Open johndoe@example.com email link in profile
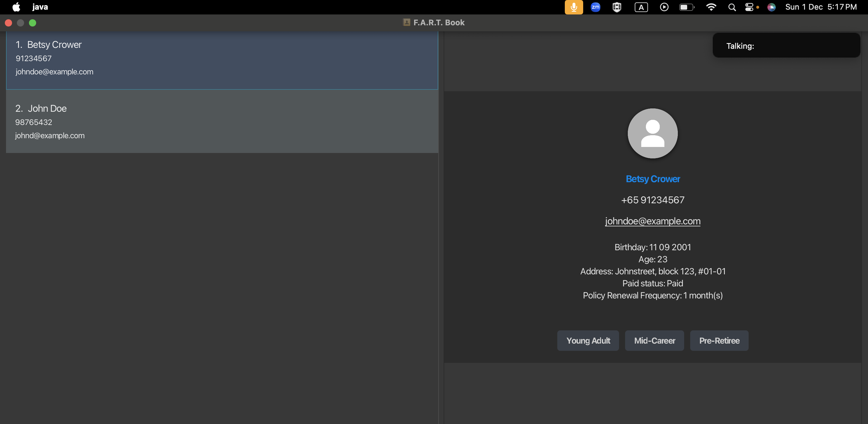868x424 pixels. [652, 221]
